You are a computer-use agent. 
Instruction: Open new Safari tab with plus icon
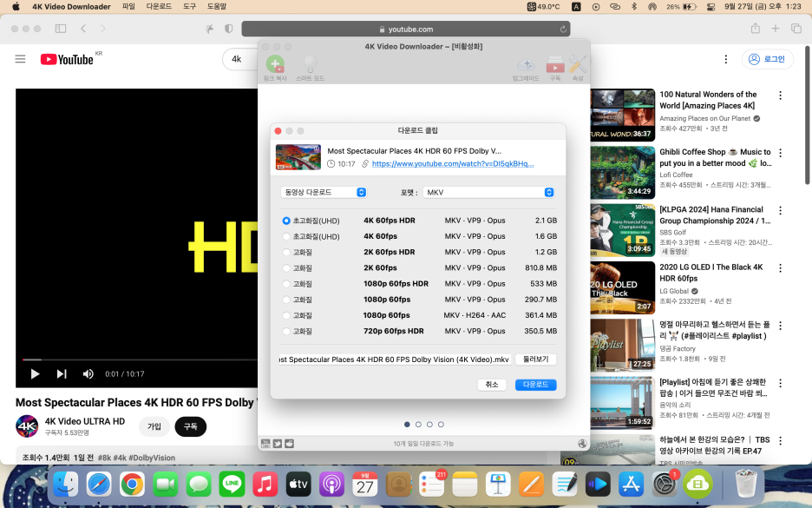click(x=776, y=29)
